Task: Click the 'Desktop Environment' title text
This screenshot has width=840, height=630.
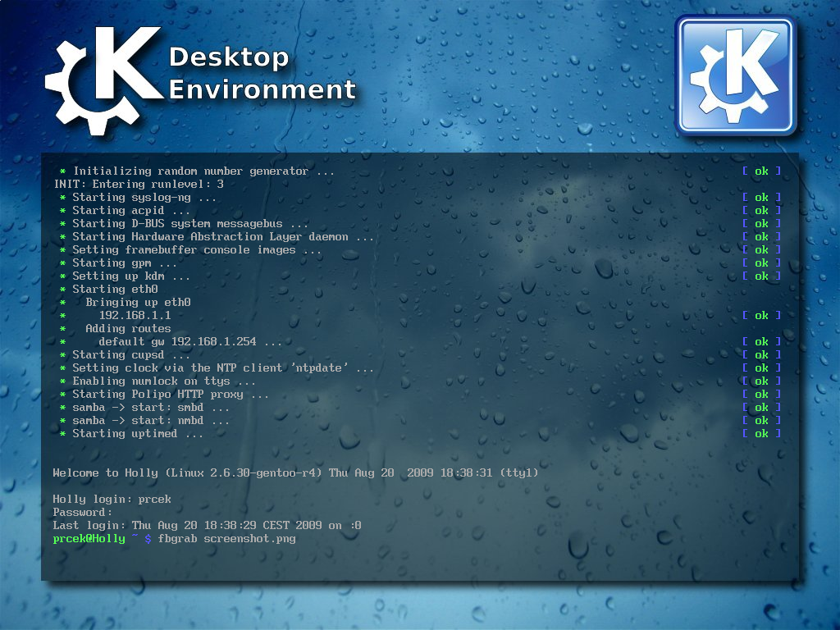Action: click(262, 73)
